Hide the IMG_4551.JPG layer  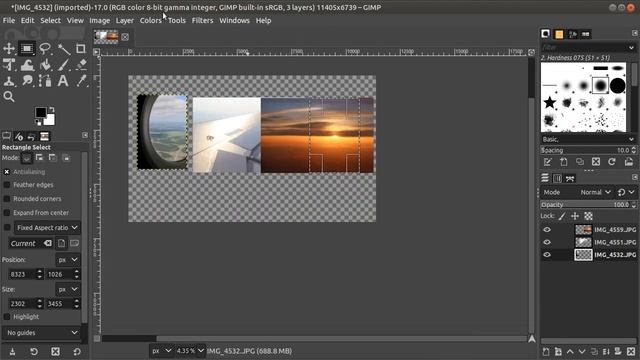click(547, 242)
